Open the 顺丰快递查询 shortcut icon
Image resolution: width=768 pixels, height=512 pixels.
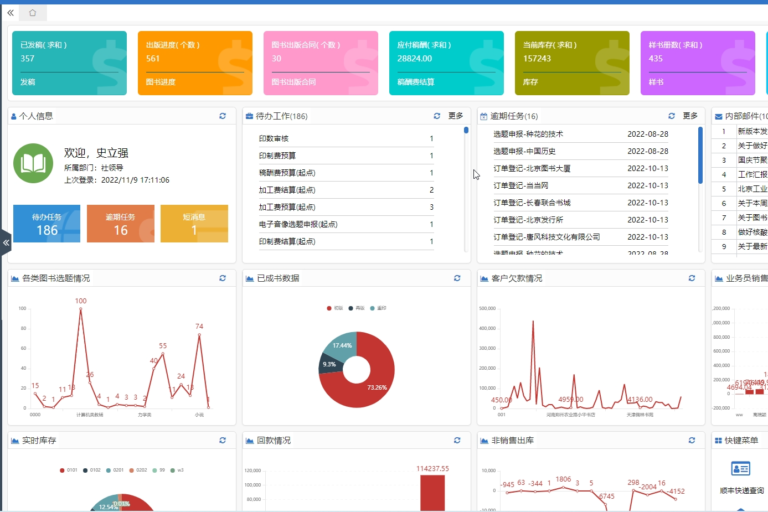pyautogui.click(x=741, y=469)
